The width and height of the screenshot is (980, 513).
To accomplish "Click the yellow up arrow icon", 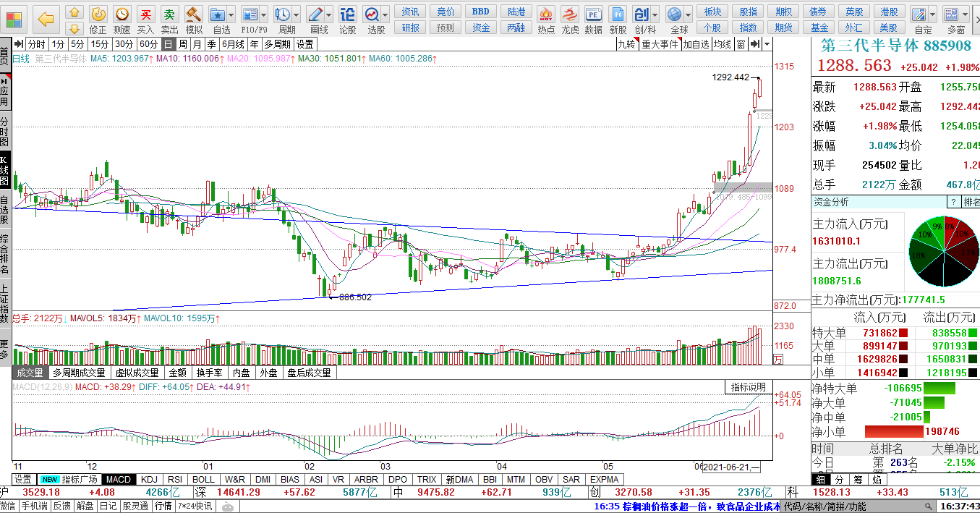I will [74, 12].
